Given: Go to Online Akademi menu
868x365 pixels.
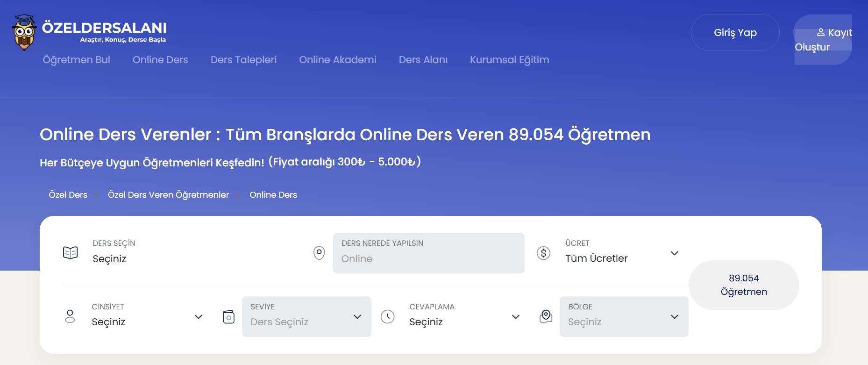Looking at the screenshot, I should (337, 60).
